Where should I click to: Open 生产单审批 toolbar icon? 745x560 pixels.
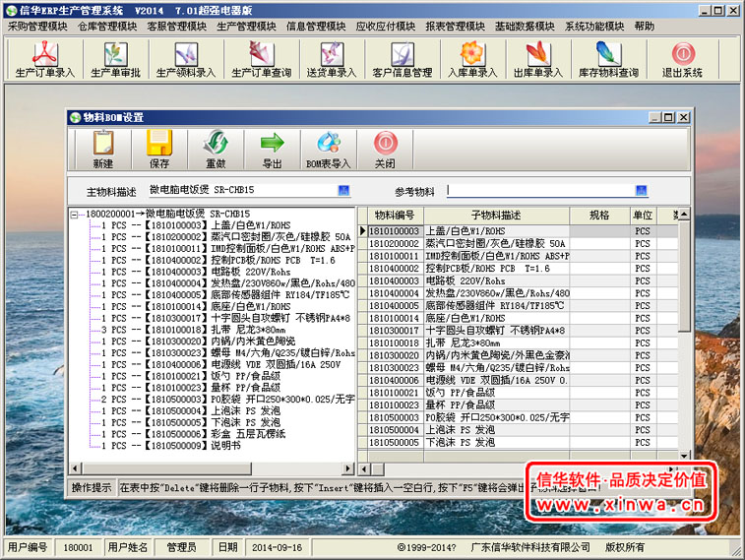(115, 59)
